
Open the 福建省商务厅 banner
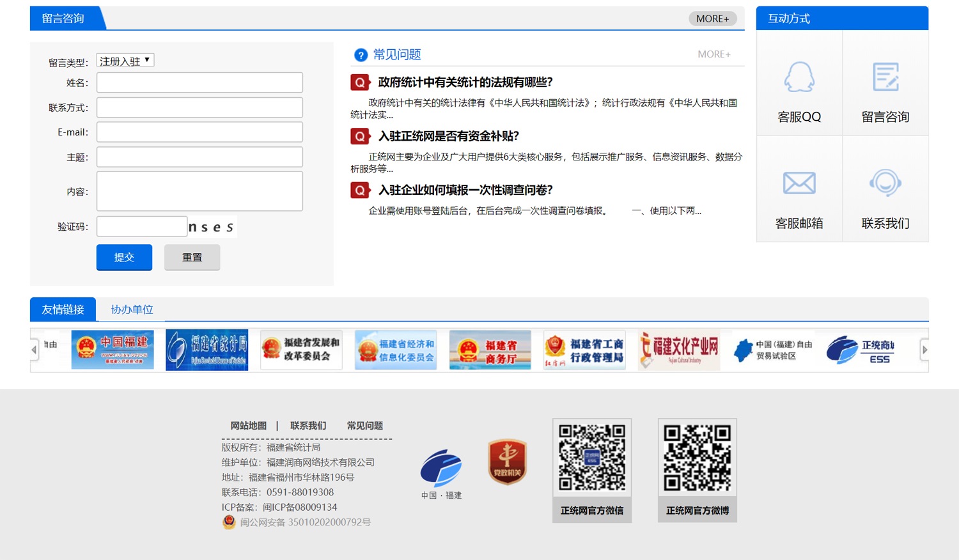tap(490, 350)
